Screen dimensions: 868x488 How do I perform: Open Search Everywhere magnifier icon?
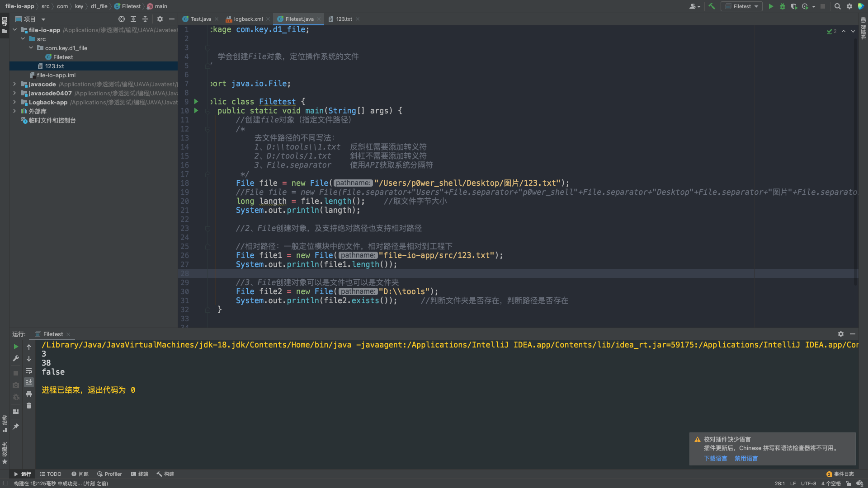tap(837, 6)
